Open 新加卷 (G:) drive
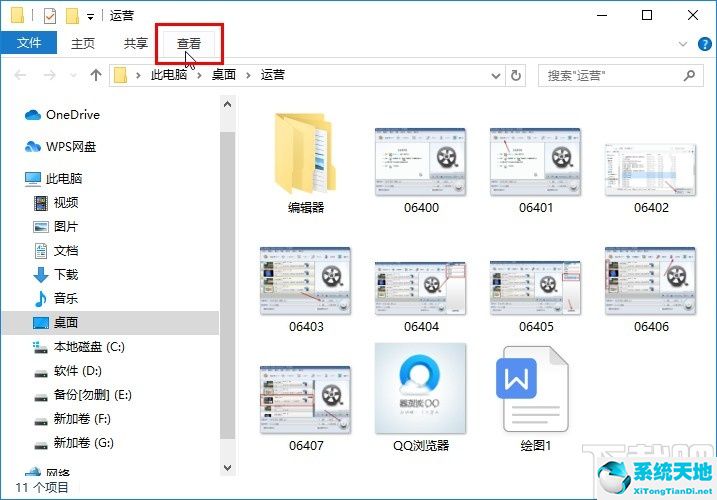Screen dimensions: 717x500 tap(74, 443)
